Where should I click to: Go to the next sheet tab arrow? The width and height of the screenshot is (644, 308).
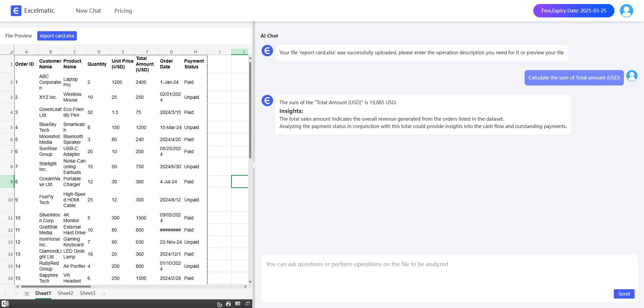pos(16,294)
